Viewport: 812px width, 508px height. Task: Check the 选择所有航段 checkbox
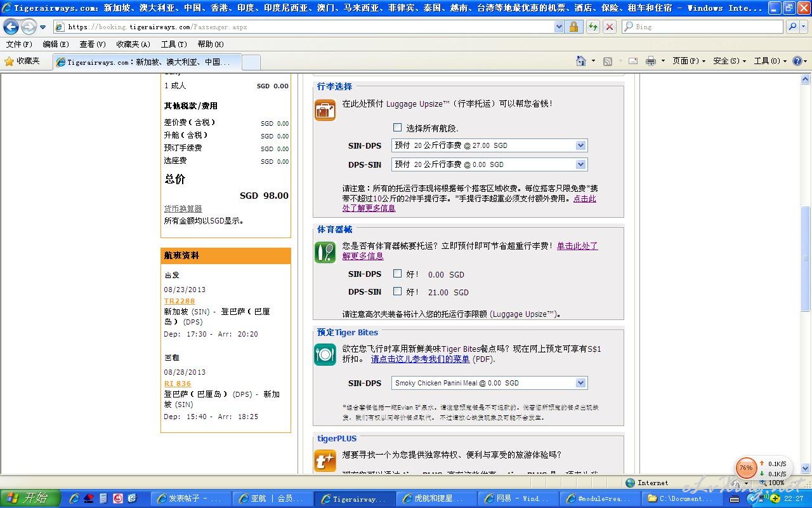397,128
